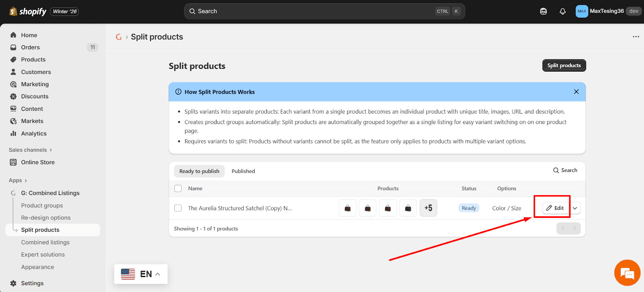The image size is (644, 292).
Task: Open the Orders inbox icon
Action: pyautogui.click(x=13, y=47)
